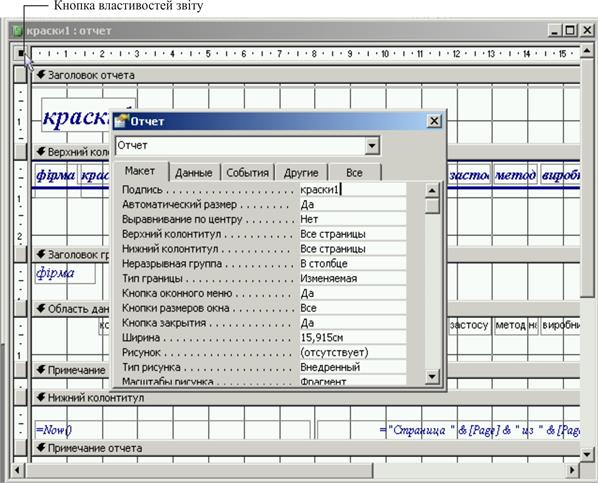Select the Нижний колонтитул section bar
The height and width of the screenshot is (483, 598).
305,398
